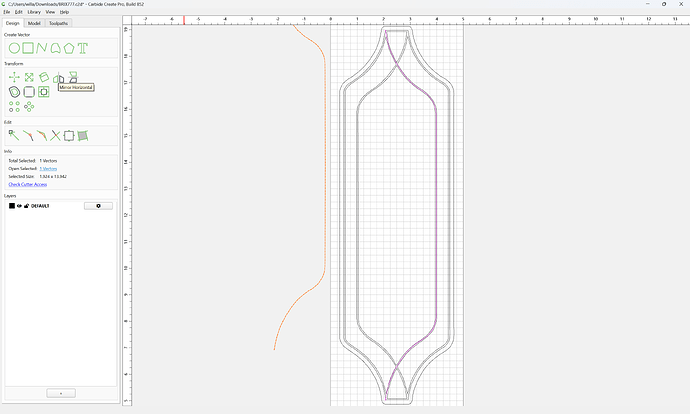The width and height of the screenshot is (690, 414).
Task: Toggle the lock on the DEFAULT layer
Action: click(26, 206)
